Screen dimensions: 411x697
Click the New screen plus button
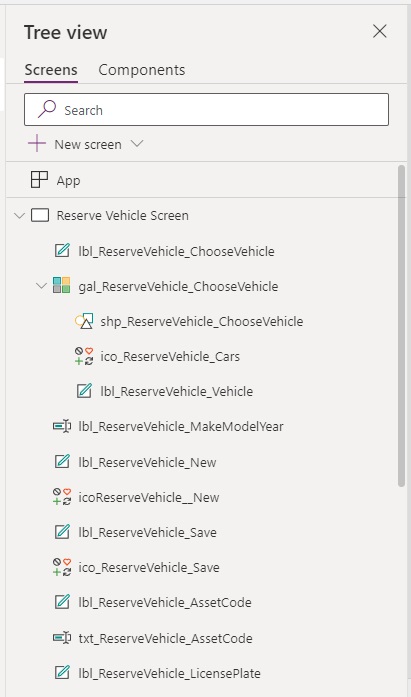[x=37, y=144]
